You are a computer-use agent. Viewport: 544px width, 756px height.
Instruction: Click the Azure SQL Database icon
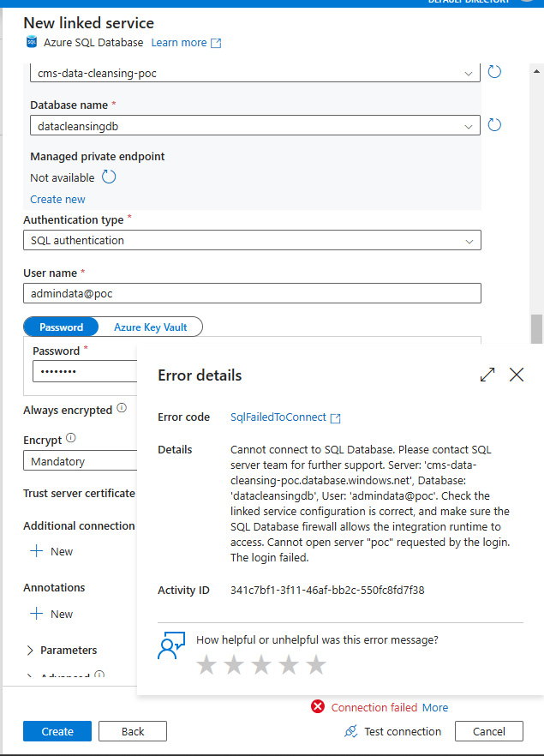(32, 42)
